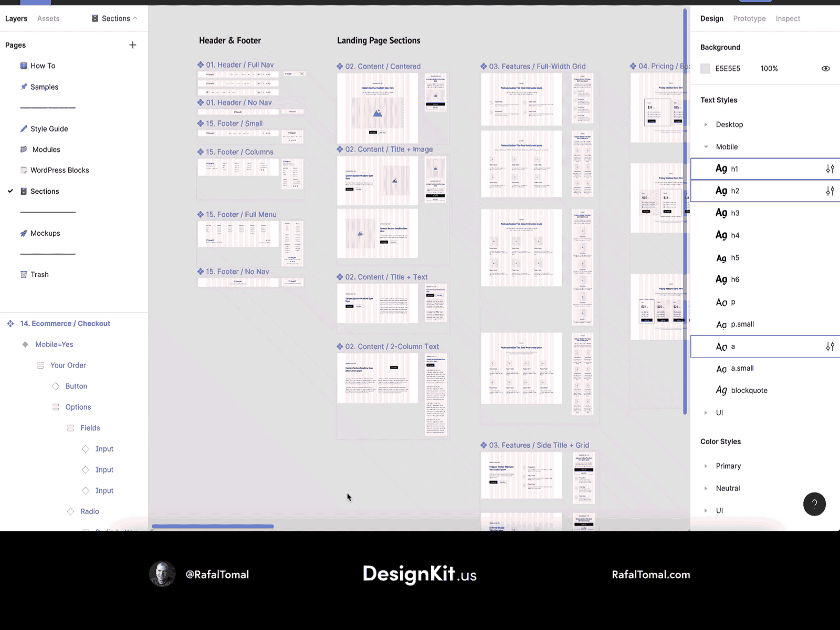Select the 02. Content / Title + Image label
This screenshot has height=630, width=840.
pos(389,149)
